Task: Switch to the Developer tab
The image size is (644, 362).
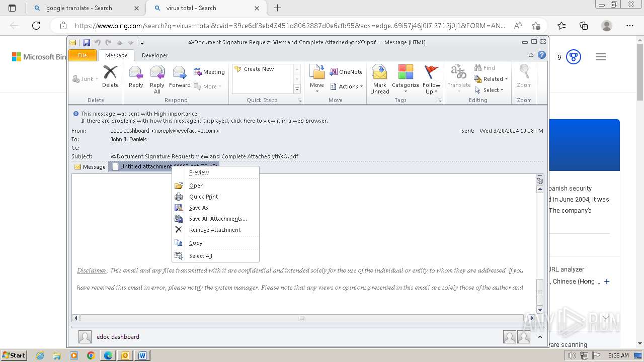Action: coord(155,55)
